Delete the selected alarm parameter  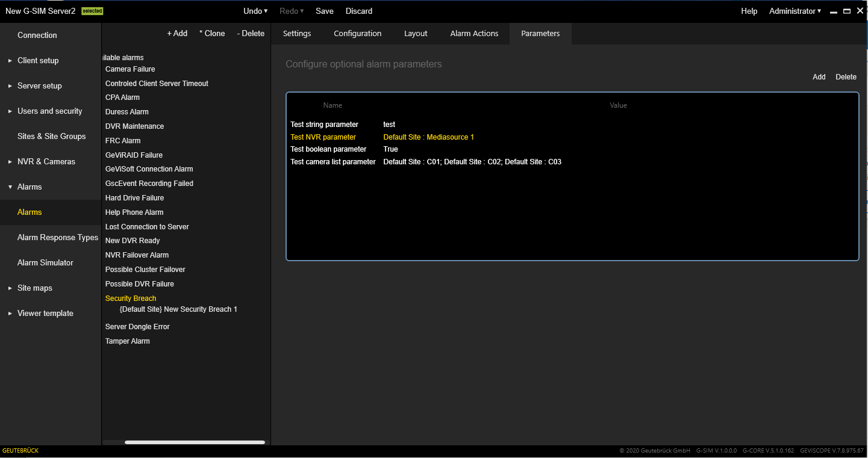coord(846,77)
